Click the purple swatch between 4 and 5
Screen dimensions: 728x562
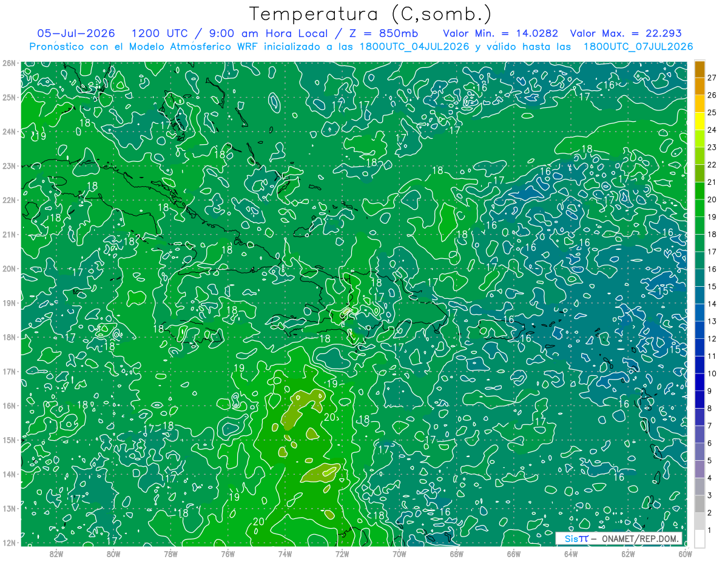[699, 469]
